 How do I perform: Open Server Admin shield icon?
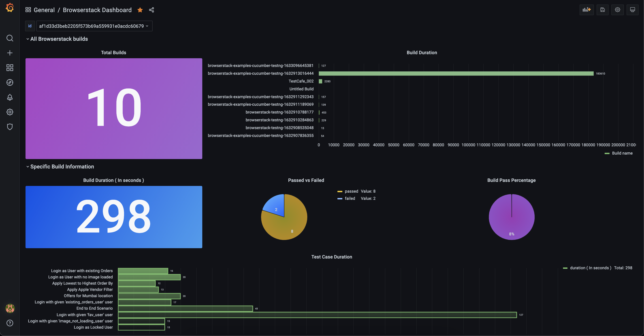pyautogui.click(x=10, y=127)
